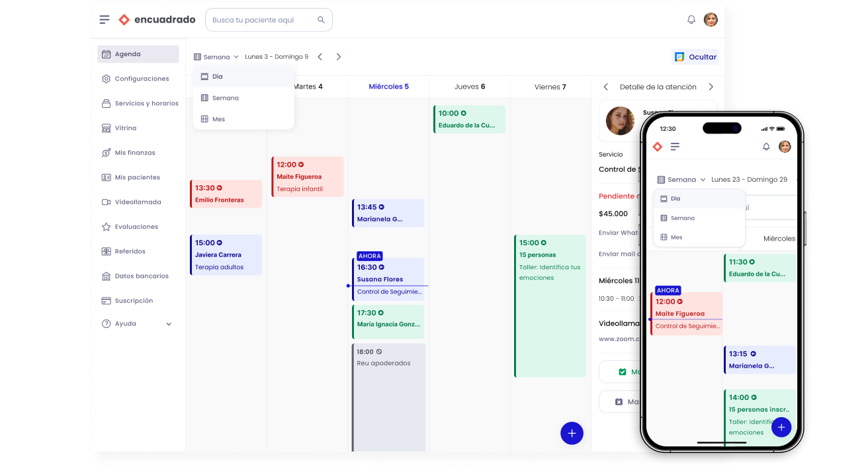This screenshot has height=476, width=868.
Task: Open the 16:30 Susana Flores appointment
Action: 388,279
